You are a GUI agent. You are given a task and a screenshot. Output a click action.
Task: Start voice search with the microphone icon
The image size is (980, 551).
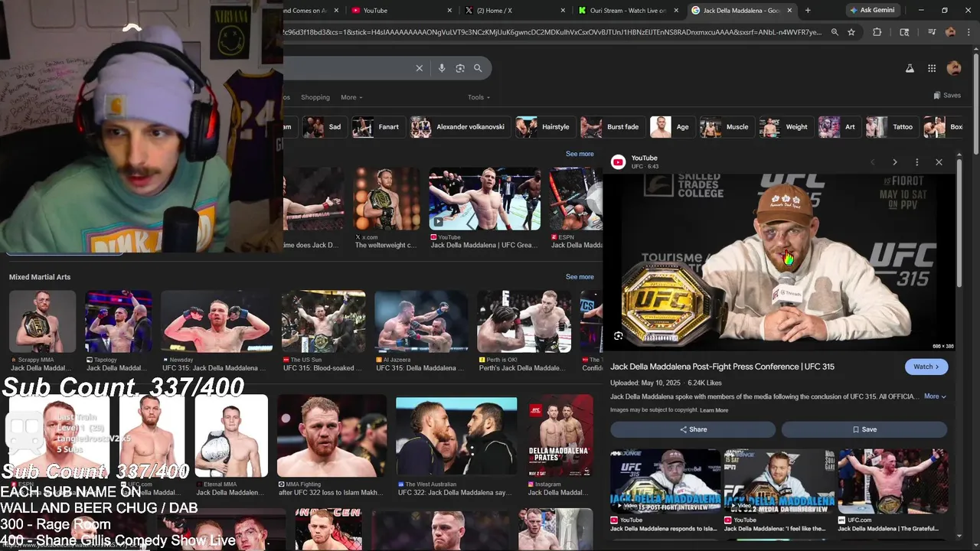[x=442, y=68]
